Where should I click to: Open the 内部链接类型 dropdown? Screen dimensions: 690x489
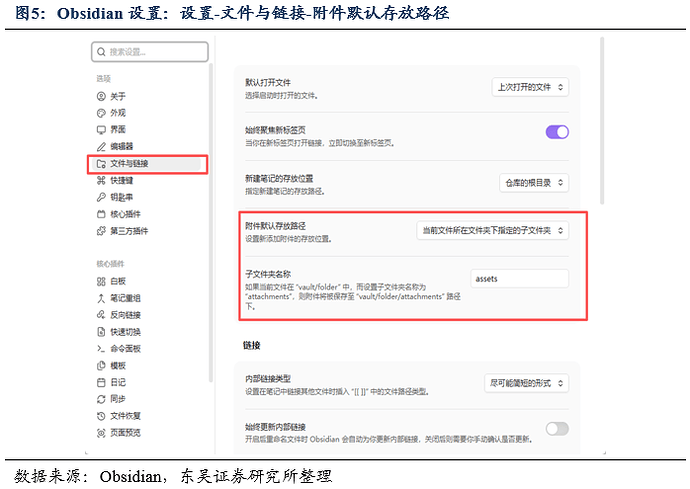pyautogui.click(x=527, y=383)
